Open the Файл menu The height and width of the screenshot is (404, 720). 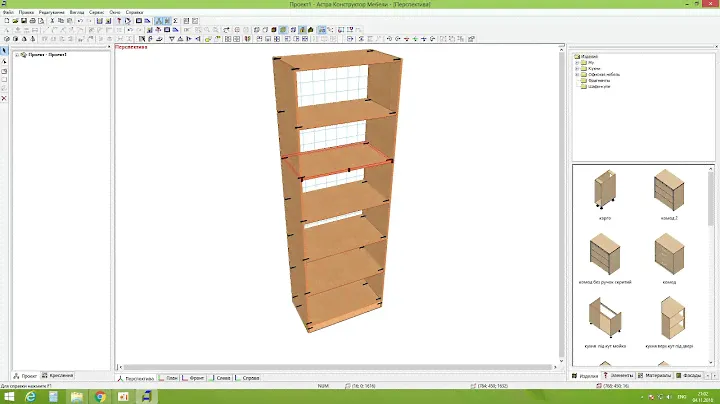pos(8,11)
